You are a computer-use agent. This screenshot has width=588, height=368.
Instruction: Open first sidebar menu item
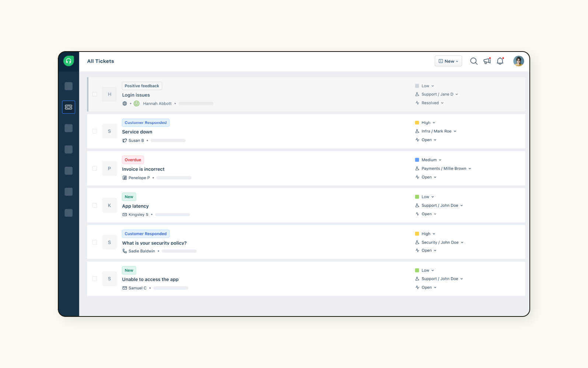click(69, 86)
